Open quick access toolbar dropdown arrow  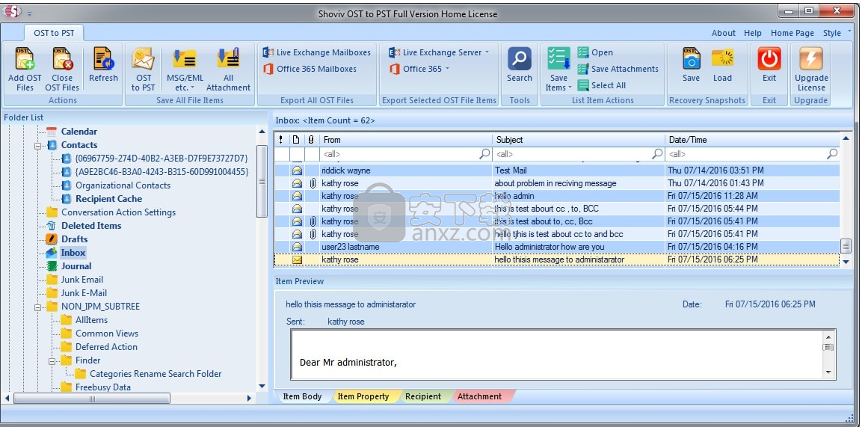tap(29, 13)
